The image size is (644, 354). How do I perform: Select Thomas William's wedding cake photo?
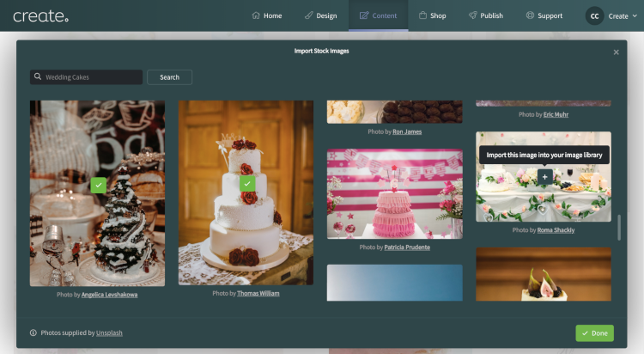246,192
